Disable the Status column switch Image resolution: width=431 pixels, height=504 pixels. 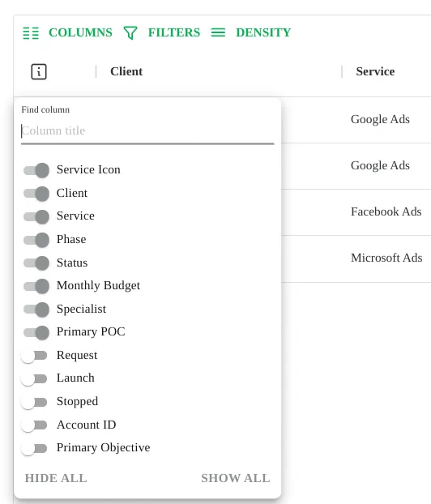(x=36, y=263)
